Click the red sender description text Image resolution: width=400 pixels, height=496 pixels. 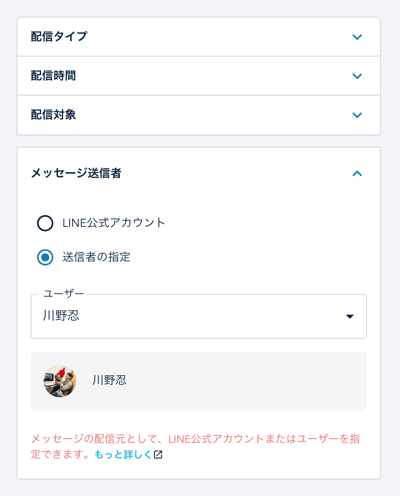[195, 446]
